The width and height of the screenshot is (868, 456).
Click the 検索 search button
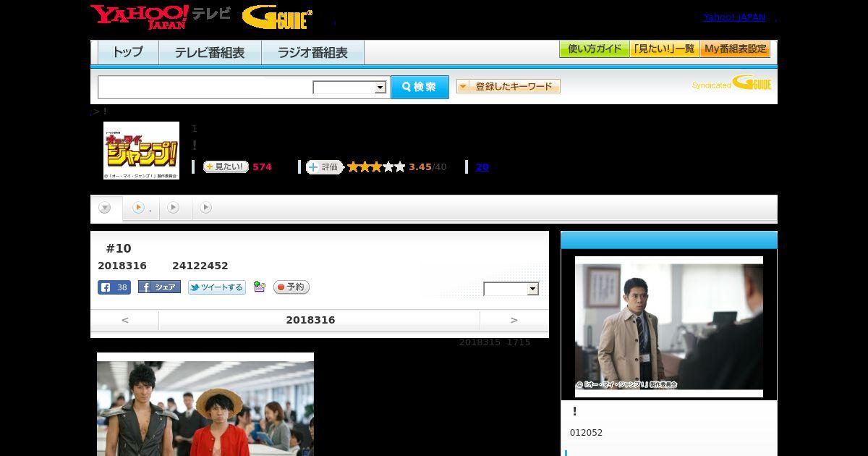pos(420,87)
